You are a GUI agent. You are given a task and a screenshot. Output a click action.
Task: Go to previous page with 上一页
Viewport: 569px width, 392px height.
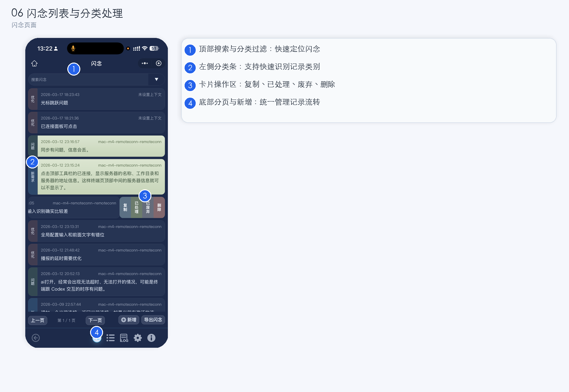[x=38, y=320]
